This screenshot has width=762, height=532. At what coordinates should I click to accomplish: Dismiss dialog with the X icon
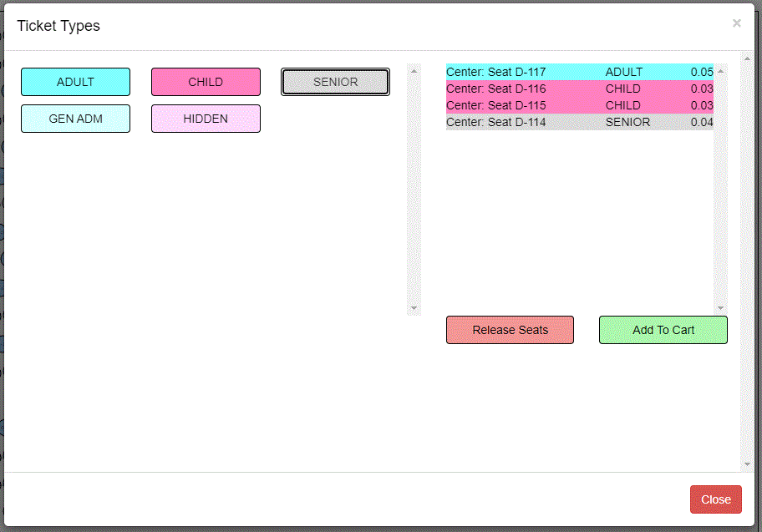pyautogui.click(x=736, y=23)
